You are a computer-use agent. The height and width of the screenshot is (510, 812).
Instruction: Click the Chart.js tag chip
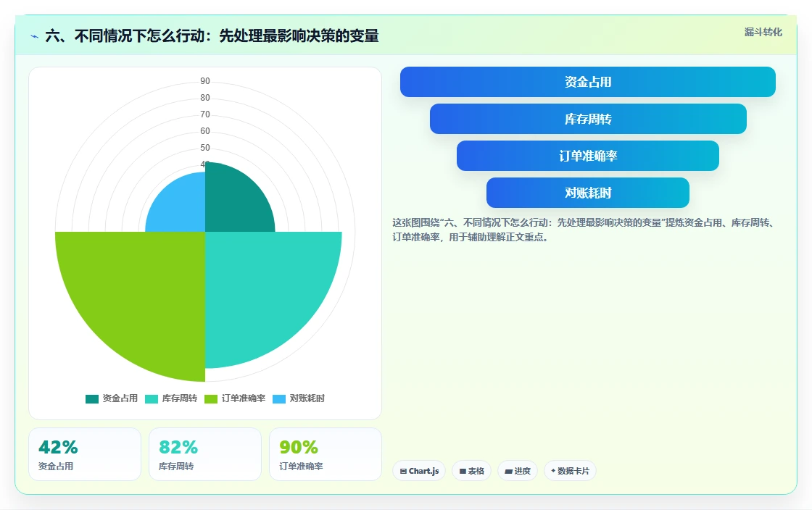pos(419,471)
